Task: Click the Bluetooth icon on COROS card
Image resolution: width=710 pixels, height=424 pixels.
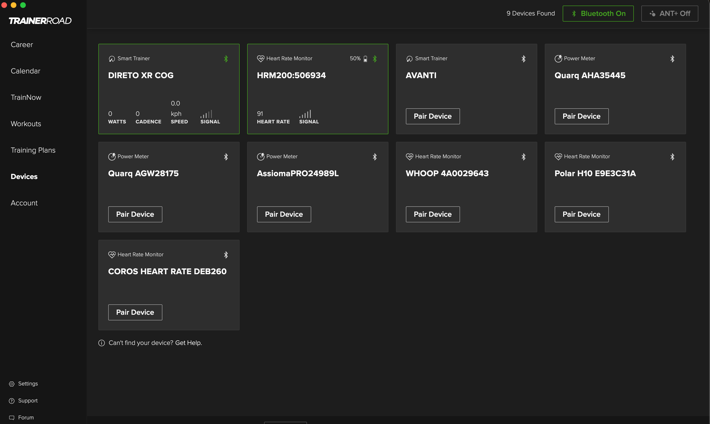Action: (226, 255)
